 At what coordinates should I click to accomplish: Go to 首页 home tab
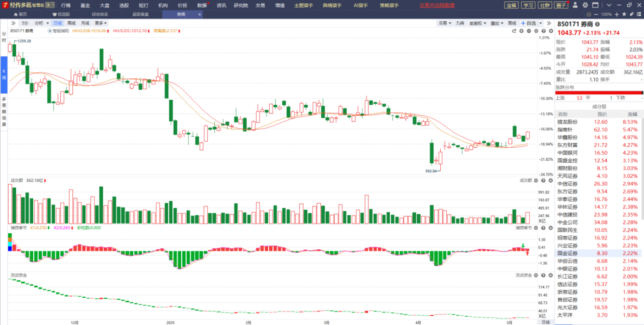pyautogui.click(x=20, y=14)
